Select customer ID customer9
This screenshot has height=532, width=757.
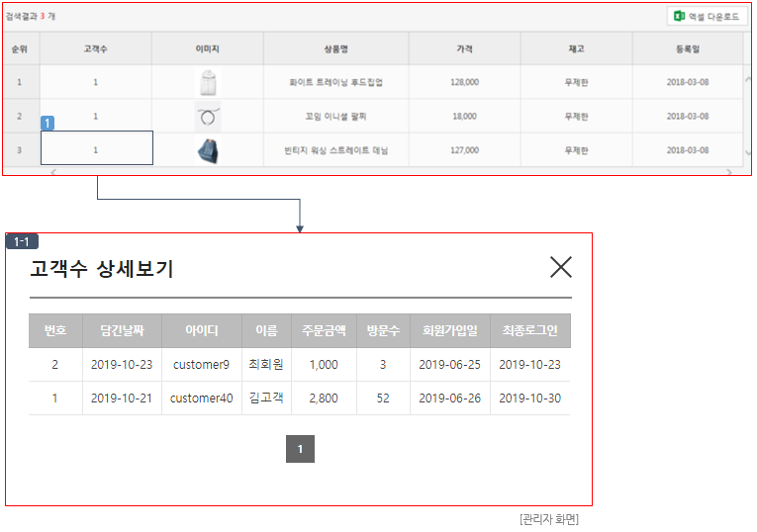click(x=201, y=365)
